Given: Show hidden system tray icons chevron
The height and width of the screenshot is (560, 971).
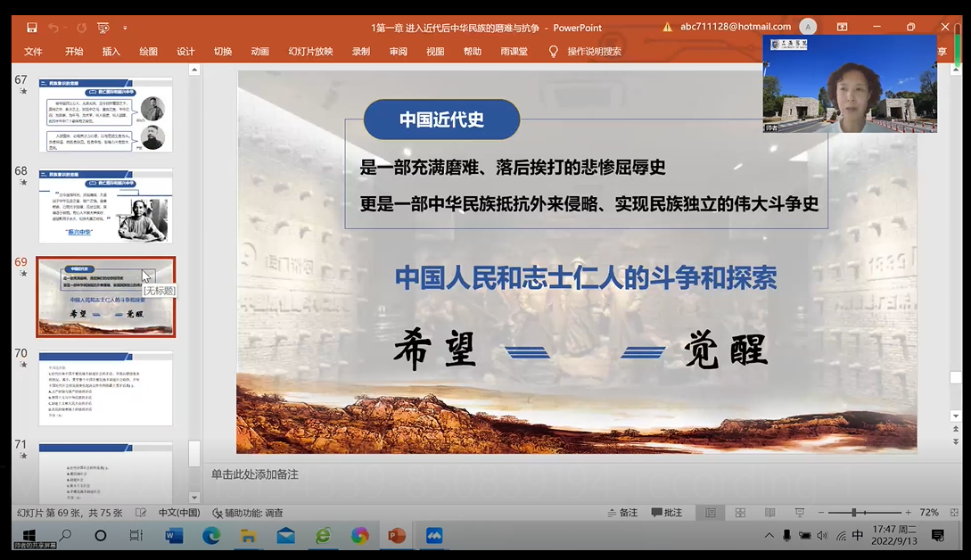Looking at the screenshot, I should point(769,536).
